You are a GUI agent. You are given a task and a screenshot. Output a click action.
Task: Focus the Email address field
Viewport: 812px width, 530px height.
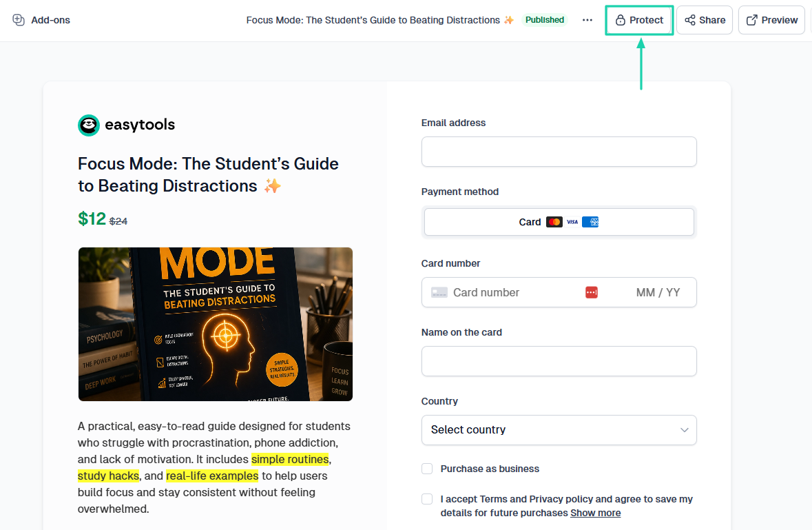(559, 152)
